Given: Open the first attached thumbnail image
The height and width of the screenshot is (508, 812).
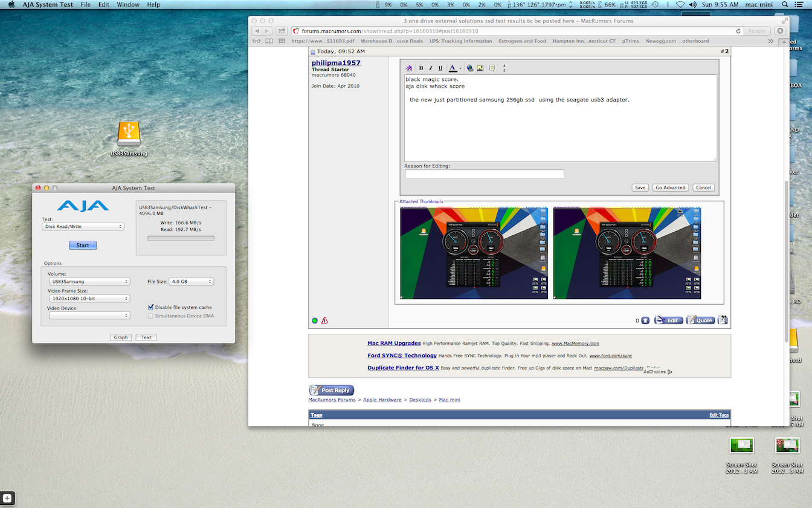Looking at the screenshot, I should click(x=474, y=253).
